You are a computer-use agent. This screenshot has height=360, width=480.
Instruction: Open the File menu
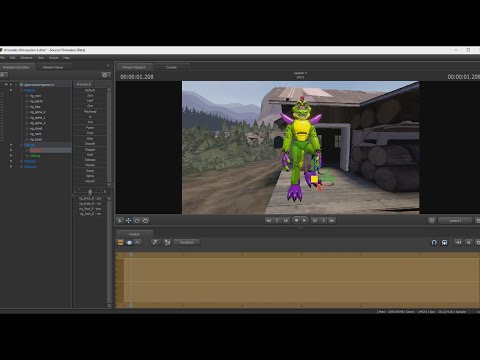coord(3,58)
